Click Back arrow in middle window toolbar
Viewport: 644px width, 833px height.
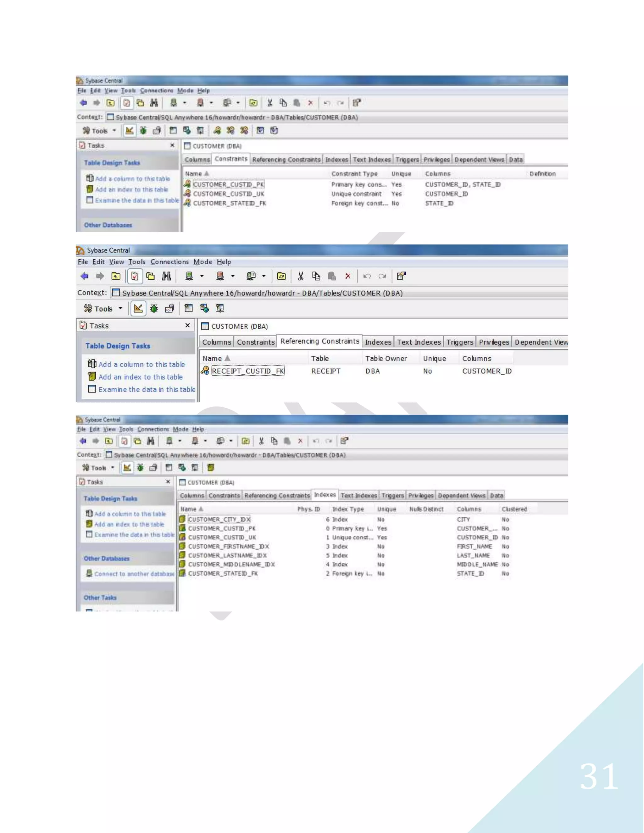click(x=85, y=276)
